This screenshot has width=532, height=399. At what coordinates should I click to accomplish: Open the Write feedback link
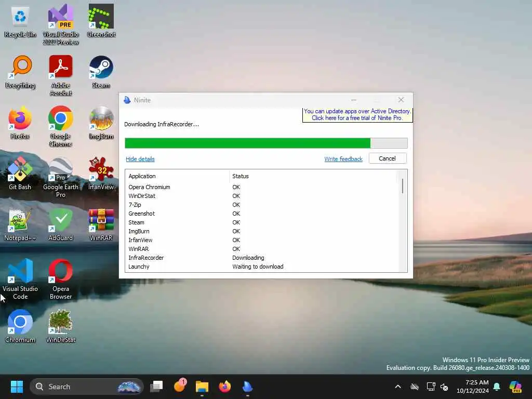click(x=343, y=159)
